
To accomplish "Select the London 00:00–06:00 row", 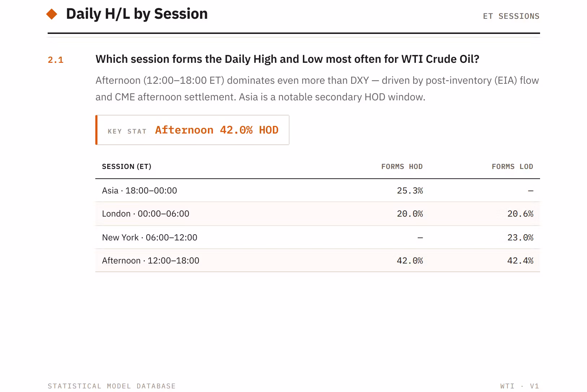I will coord(318,214).
